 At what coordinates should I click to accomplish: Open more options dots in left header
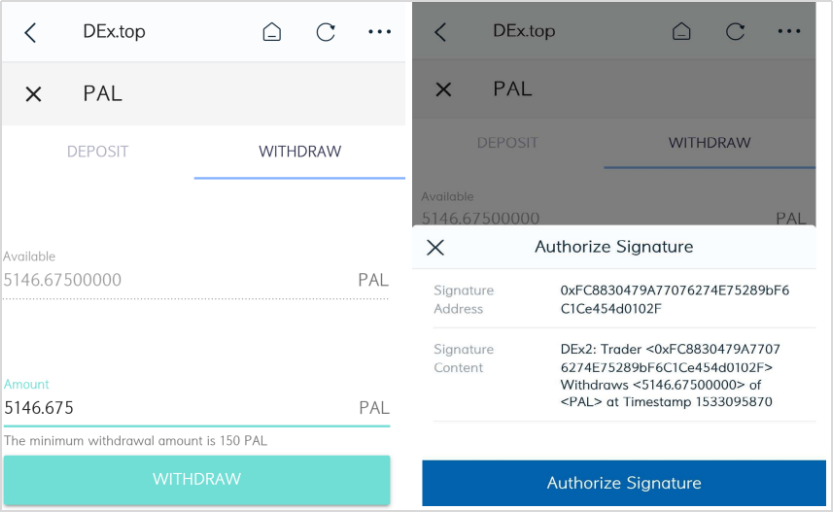click(379, 32)
